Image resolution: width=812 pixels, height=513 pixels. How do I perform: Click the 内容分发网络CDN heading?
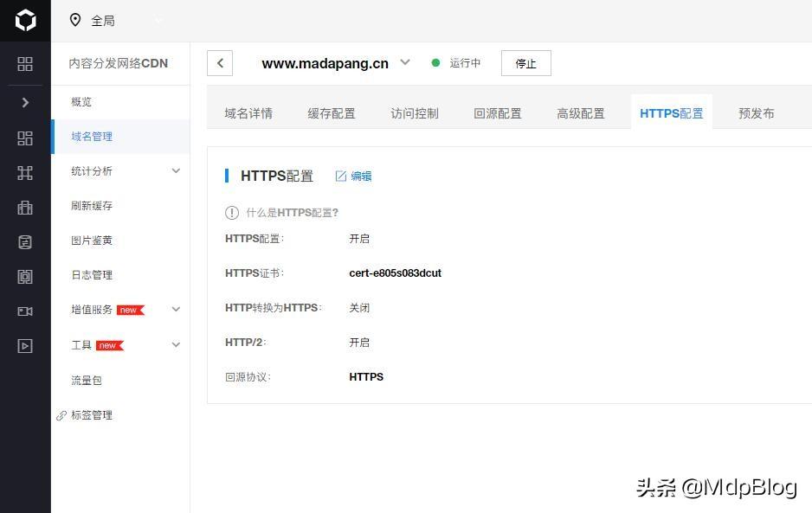(118, 63)
